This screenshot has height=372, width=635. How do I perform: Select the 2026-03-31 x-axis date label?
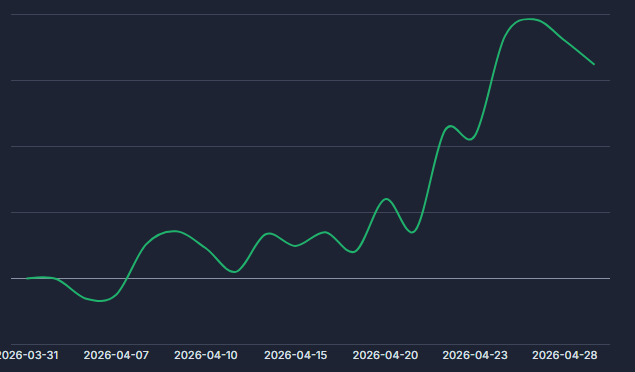28,355
